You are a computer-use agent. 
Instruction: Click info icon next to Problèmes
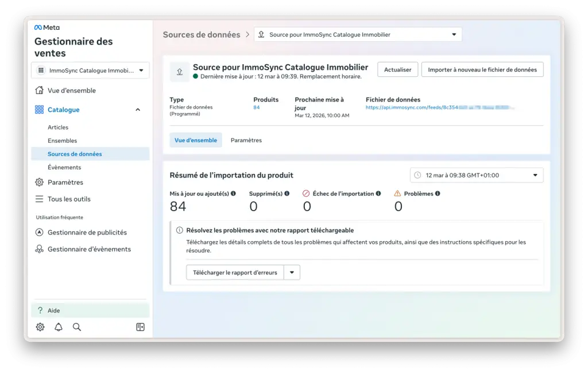coord(438,194)
